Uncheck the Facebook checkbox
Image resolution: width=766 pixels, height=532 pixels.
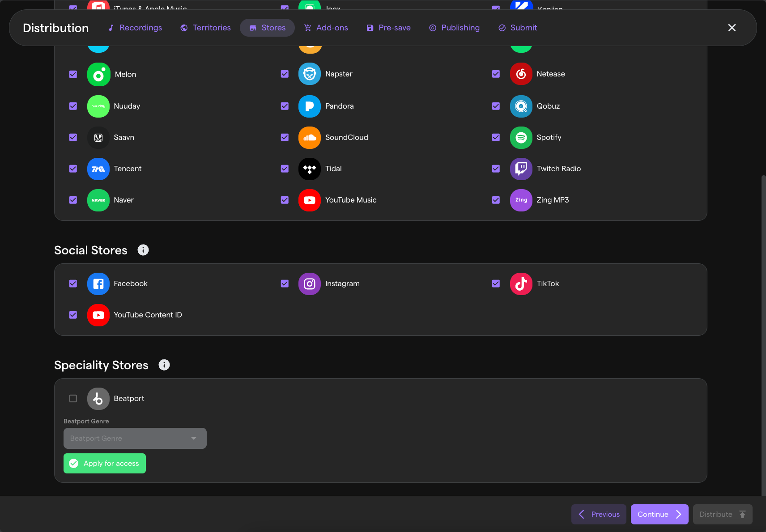coord(73,283)
